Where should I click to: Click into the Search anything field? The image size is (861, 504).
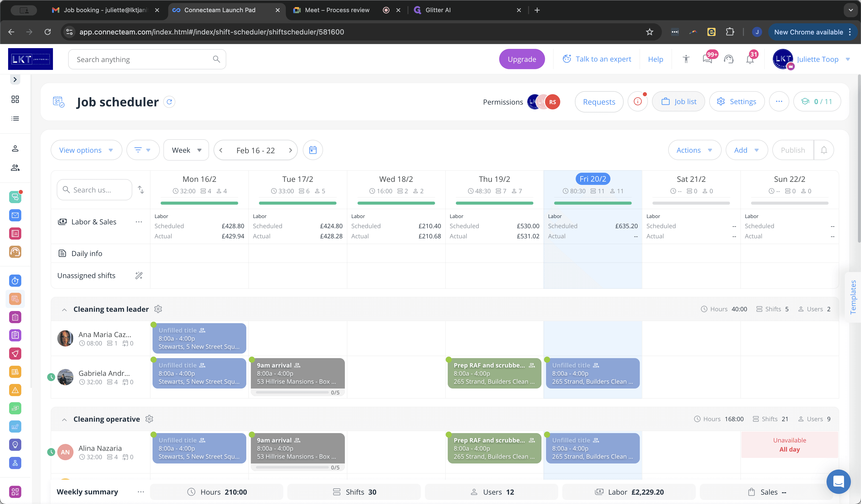(x=147, y=60)
